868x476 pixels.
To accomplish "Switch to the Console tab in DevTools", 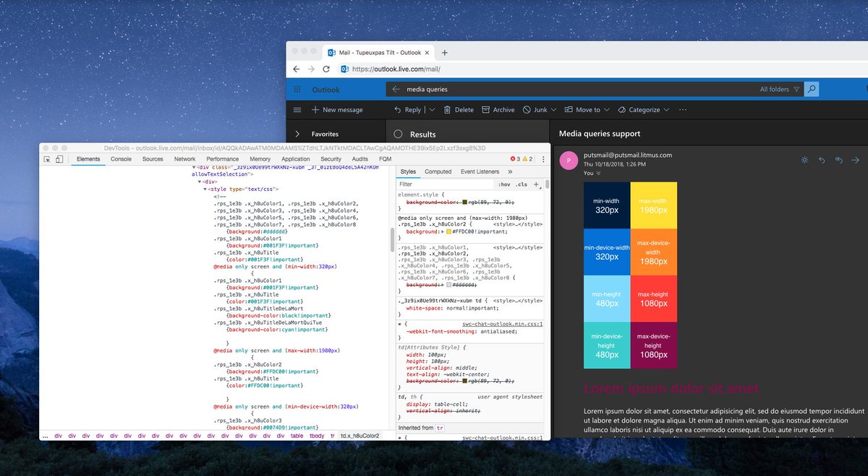I will (x=121, y=159).
